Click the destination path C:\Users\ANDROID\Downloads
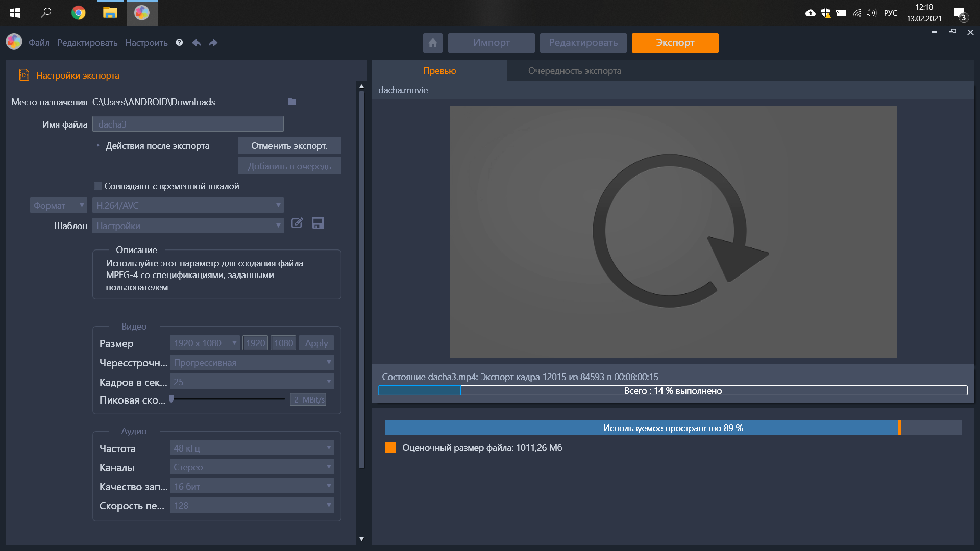Image resolution: width=980 pixels, height=551 pixels. [154, 102]
